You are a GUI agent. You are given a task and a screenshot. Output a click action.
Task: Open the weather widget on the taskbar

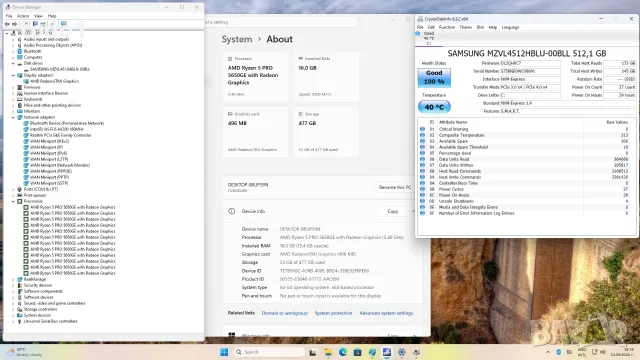[25, 352]
